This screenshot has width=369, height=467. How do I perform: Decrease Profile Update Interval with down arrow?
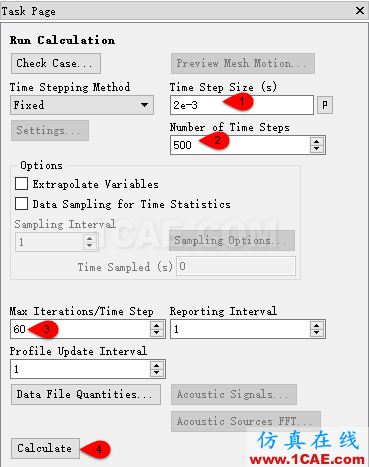(157, 373)
